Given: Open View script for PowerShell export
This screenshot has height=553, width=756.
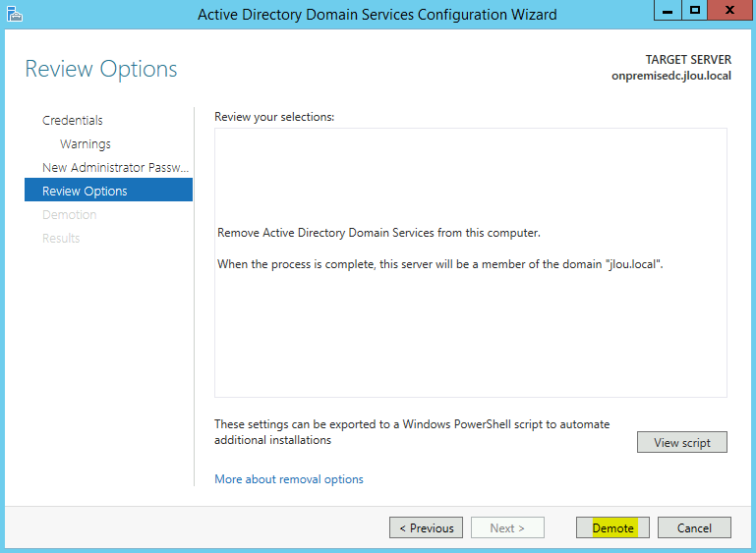Looking at the screenshot, I should pyautogui.click(x=681, y=442).
